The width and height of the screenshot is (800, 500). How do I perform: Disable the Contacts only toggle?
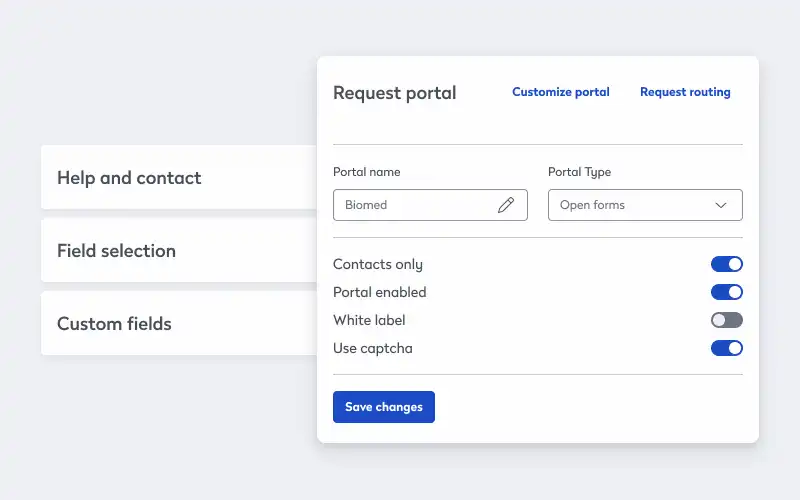tap(727, 264)
